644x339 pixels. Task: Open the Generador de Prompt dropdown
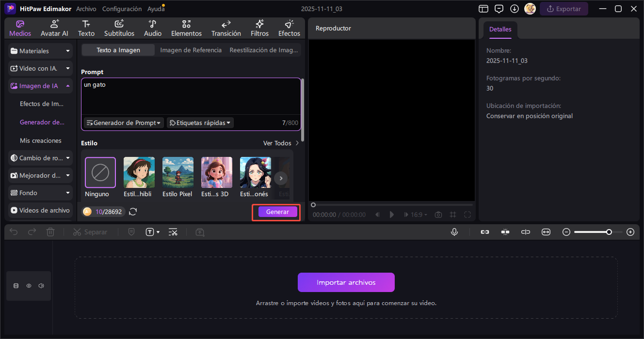124,123
